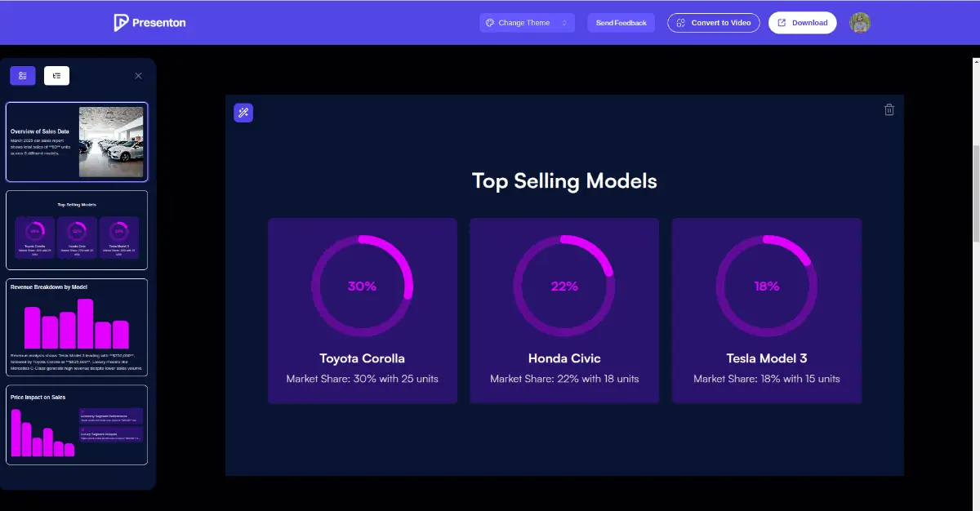Click the Download button label
Viewport: 980px width, 511px height.
pos(809,23)
